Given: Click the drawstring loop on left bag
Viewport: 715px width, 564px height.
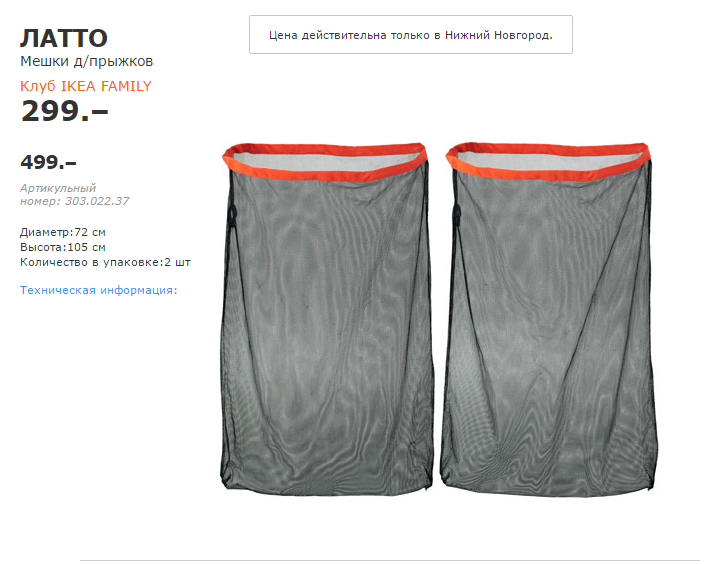Looking at the screenshot, I should pyautogui.click(x=233, y=215).
